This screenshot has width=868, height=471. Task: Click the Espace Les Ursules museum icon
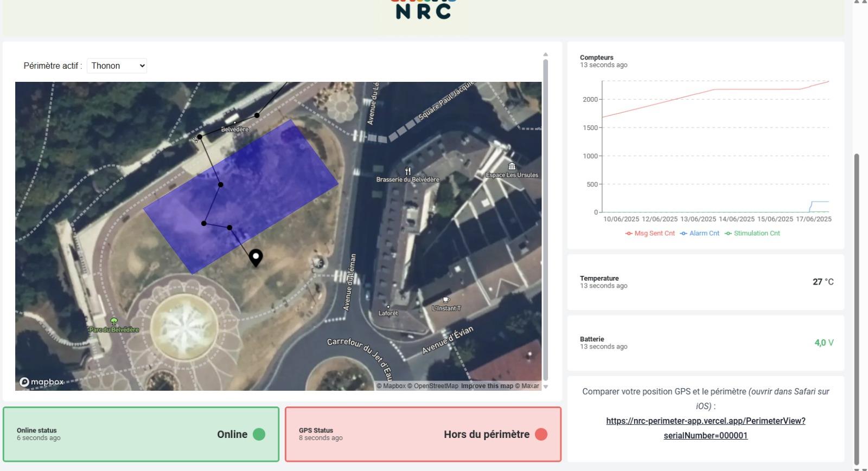512,166
